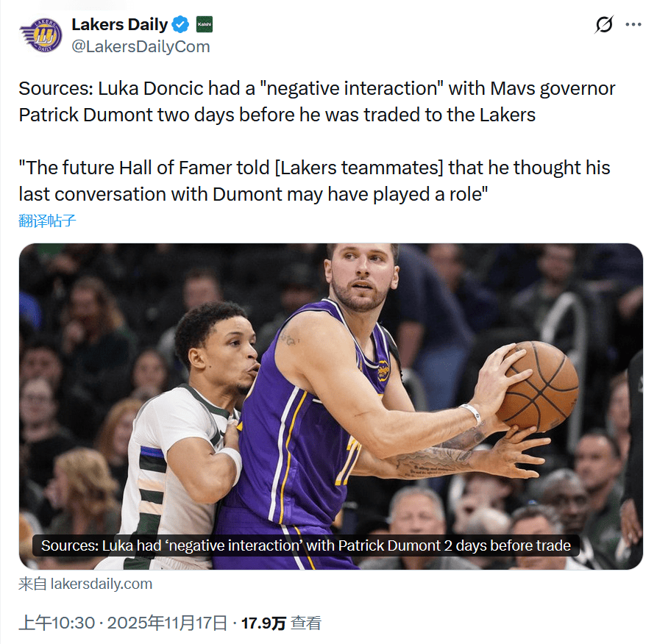The image size is (657, 644).
Task: Click 翻译帖子 to translate the post
Action: click(47, 221)
